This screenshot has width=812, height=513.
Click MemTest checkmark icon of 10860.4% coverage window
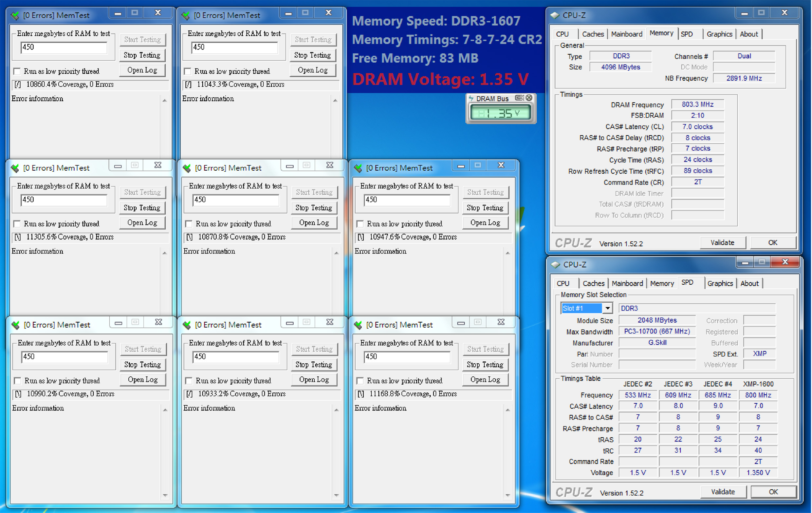click(15, 15)
